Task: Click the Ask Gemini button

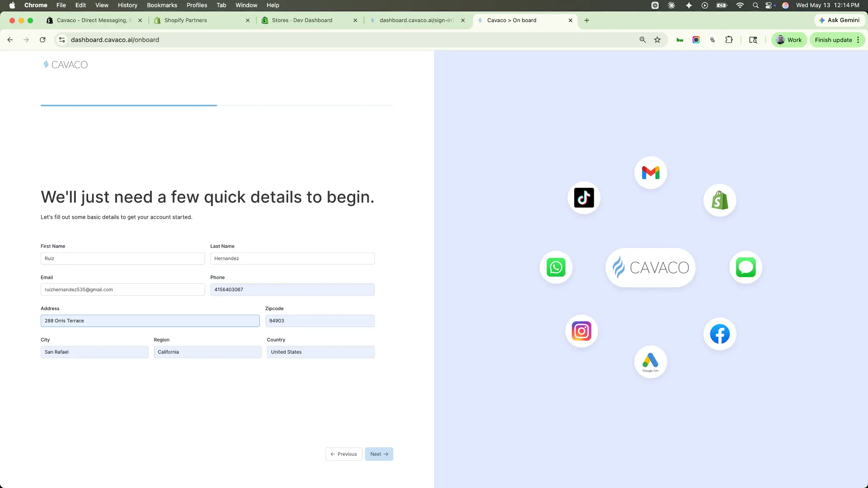Action: pos(839,20)
